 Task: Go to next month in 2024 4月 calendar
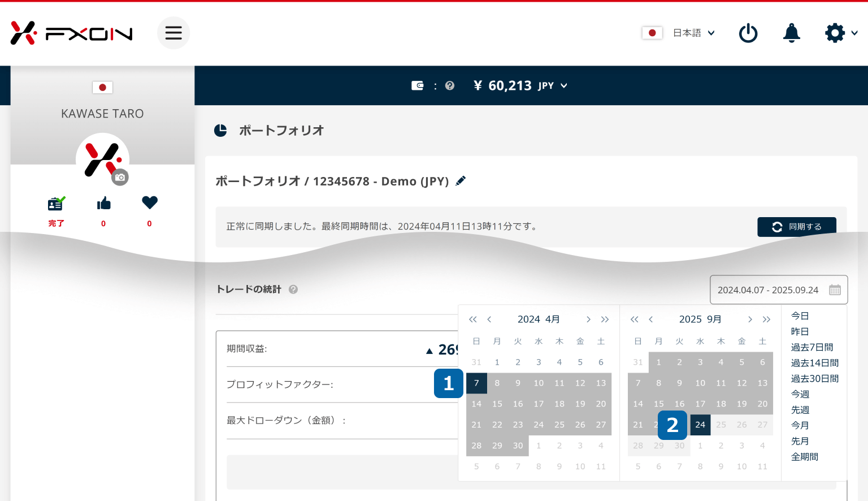pyautogui.click(x=588, y=319)
